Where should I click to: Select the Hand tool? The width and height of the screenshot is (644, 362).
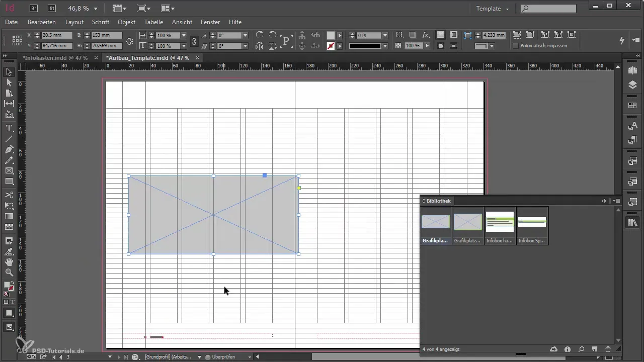coord(9,262)
